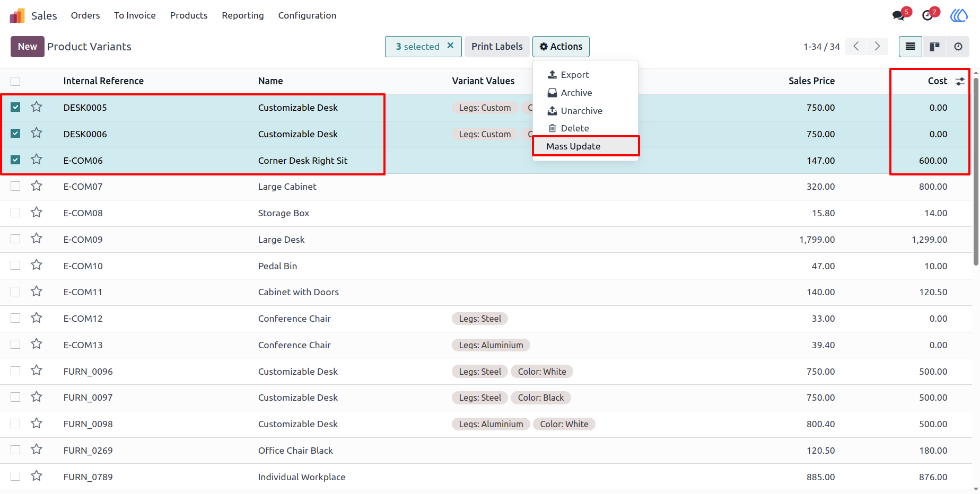
Task: Open the Actions dropdown
Action: pyautogui.click(x=561, y=47)
